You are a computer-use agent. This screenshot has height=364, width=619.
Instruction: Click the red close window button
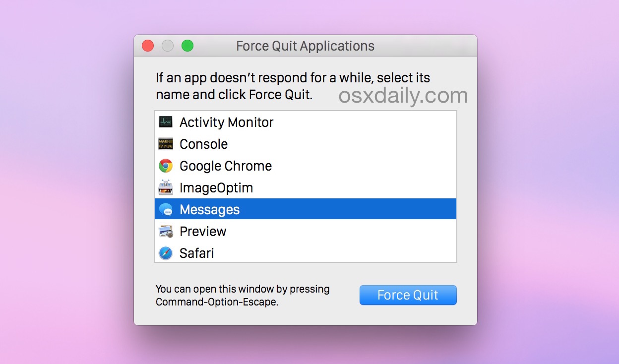(147, 45)
